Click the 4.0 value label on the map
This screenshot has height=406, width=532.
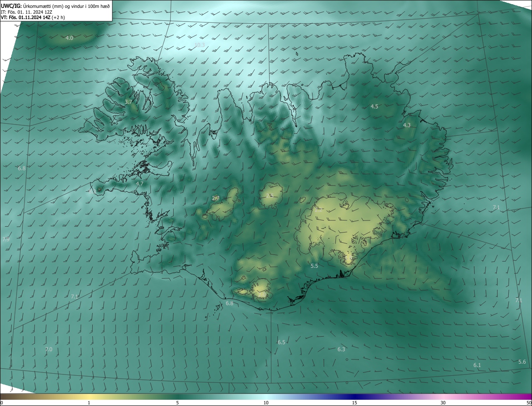(x=69, y=38)
